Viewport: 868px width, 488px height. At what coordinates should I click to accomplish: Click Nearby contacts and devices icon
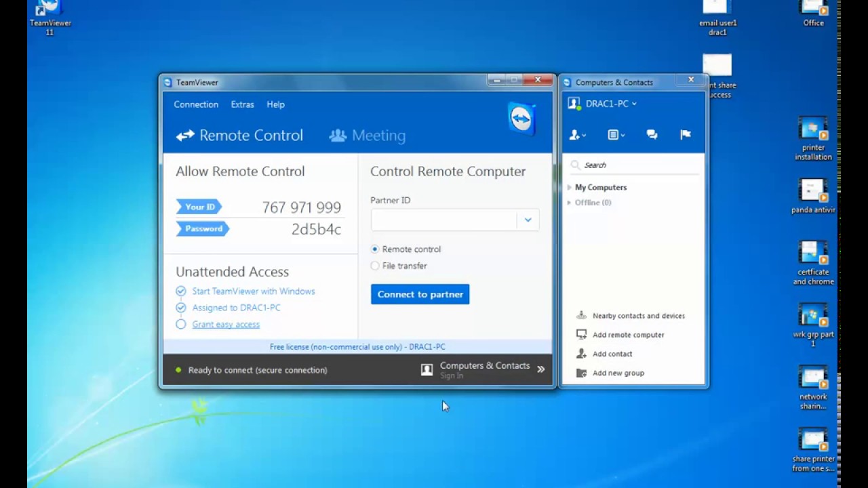point(581,316)
